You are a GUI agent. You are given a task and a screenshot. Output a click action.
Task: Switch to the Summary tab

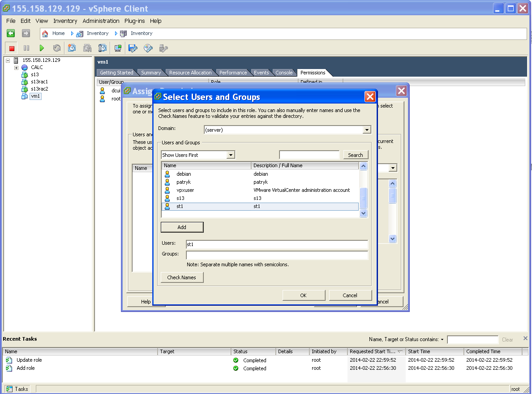[x=151, y=73]
